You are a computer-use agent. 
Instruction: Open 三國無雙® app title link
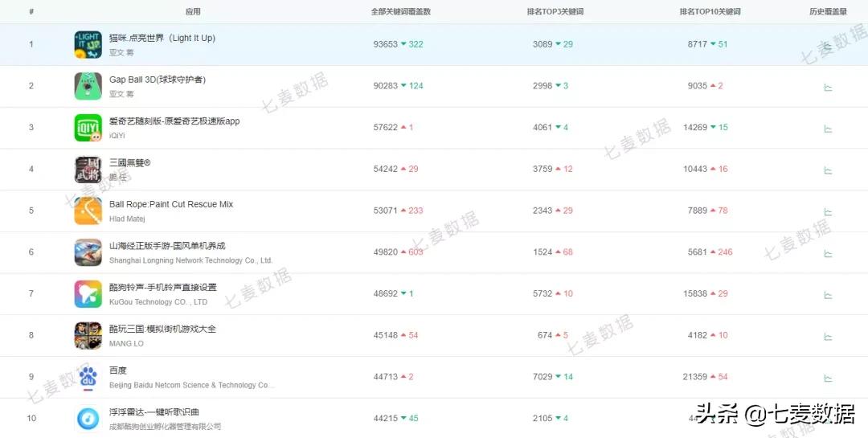click(130, 163)
